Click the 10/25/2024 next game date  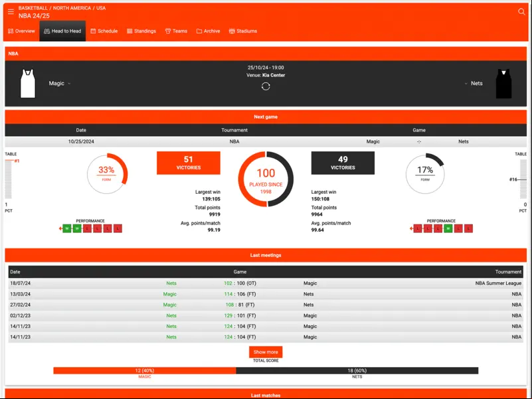click(81, 141)
